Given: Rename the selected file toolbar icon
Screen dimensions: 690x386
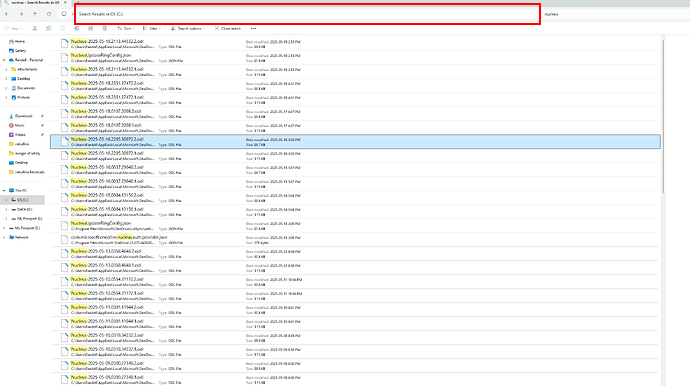Looking at the screenshot, I should (x=77, y=28).
